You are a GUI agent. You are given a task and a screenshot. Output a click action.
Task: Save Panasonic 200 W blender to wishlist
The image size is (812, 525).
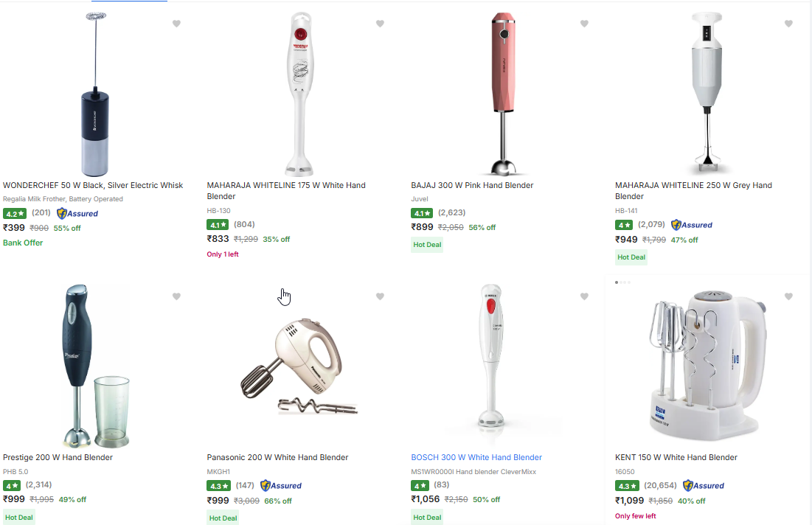click(x=380, y=296)
